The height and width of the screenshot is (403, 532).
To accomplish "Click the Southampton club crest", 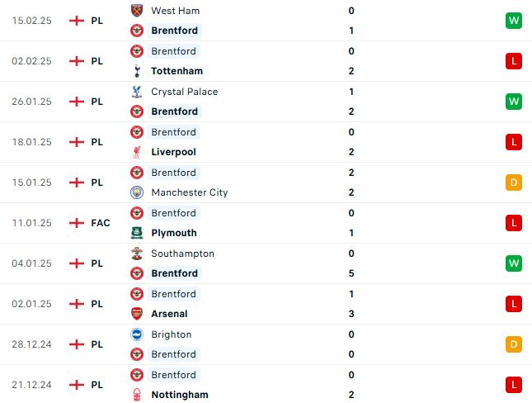I will pyautogui.click(x=137, y=254).
